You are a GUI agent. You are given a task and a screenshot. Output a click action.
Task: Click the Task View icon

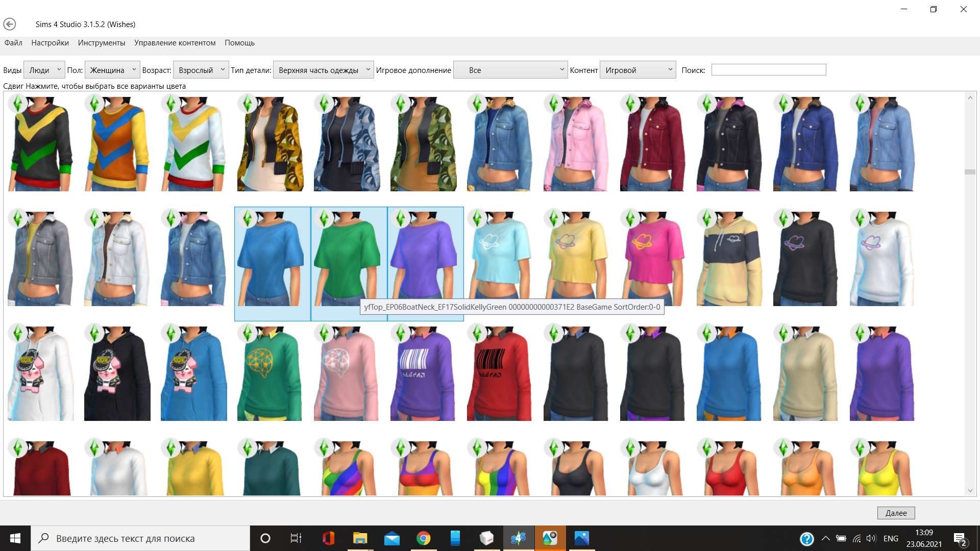(x=296, y=538)
